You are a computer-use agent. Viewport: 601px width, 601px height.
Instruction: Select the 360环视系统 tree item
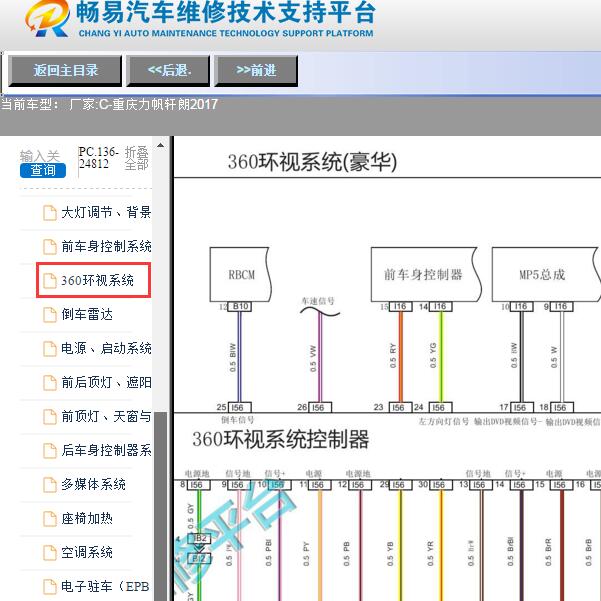97,280
